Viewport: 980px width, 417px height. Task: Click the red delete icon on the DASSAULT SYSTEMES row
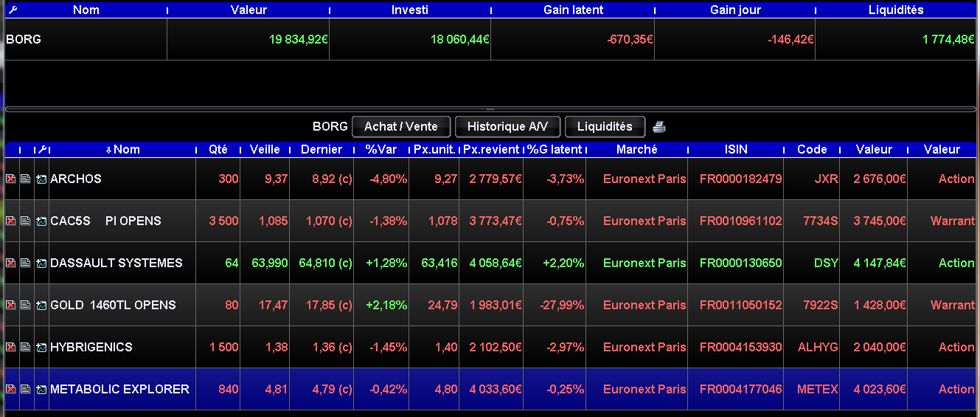11,263
